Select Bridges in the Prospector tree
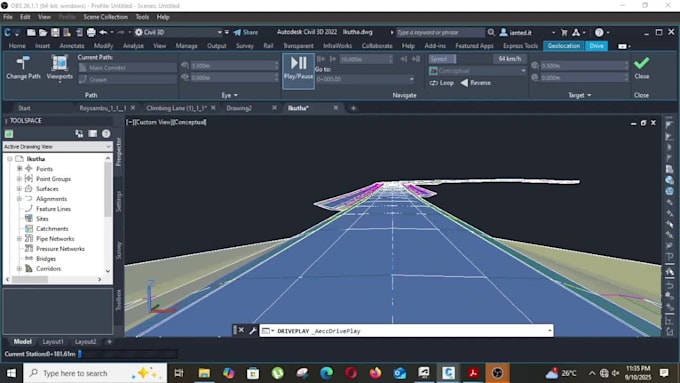This screenshot has width=680, height=383. click(x=46, y=259)
